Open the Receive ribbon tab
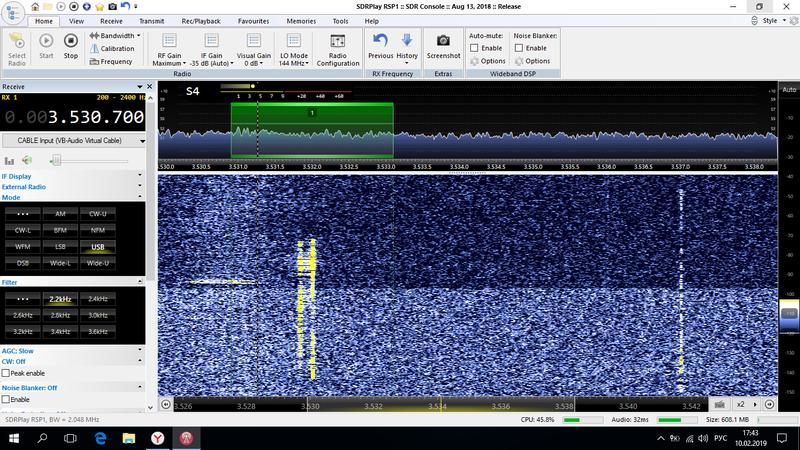 pos(111,21)
